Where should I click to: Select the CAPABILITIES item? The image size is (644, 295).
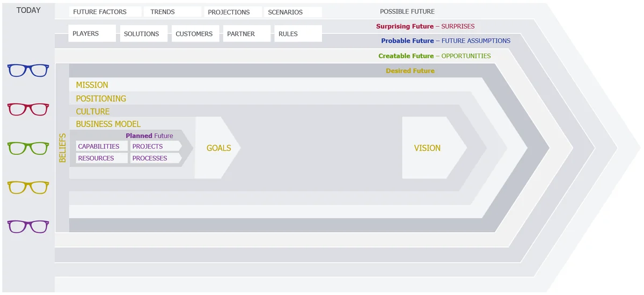(101, 146)
